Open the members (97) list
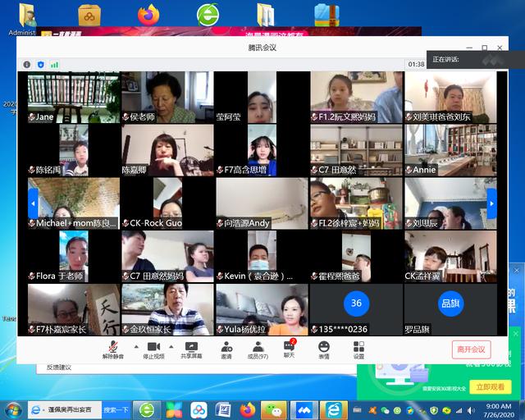The image size is (525, 420). (x=258, y=349)
